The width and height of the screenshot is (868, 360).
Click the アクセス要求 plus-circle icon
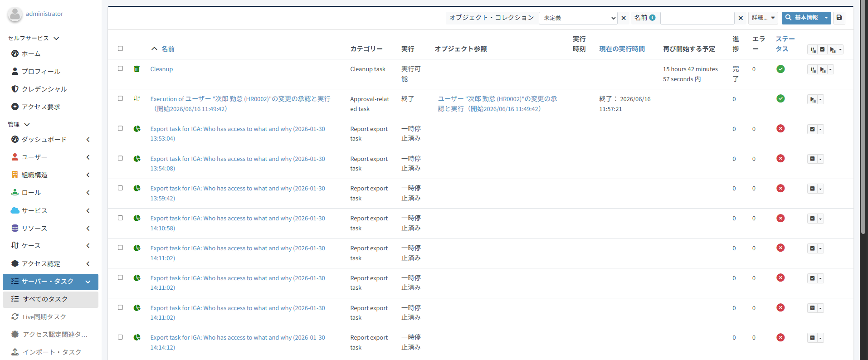(15, 107)
